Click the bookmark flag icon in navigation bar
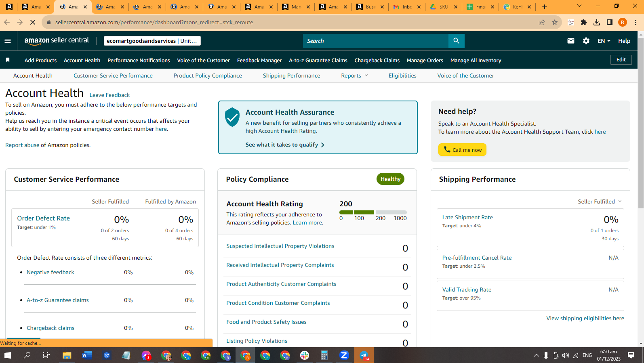This screenshot has width=644, height=363. click(x=8, y=60)
